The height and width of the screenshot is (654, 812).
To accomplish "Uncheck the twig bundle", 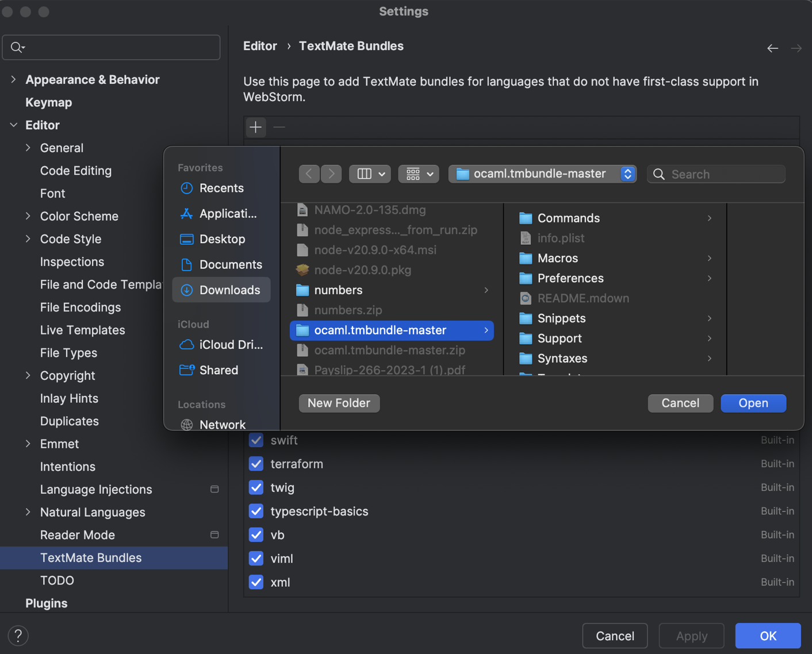I will tap(256, 487).
